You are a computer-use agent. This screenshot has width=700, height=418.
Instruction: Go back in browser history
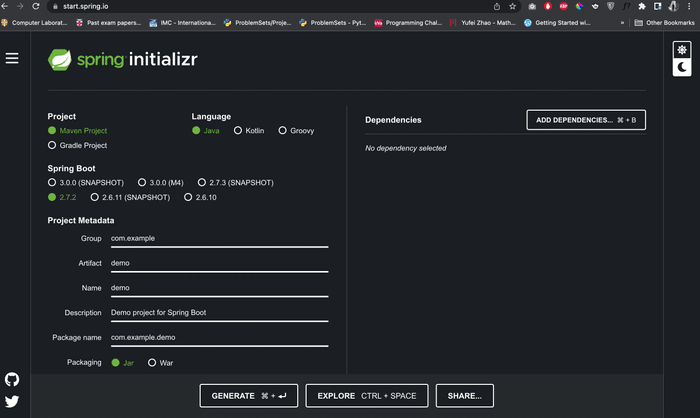[5, 6]
